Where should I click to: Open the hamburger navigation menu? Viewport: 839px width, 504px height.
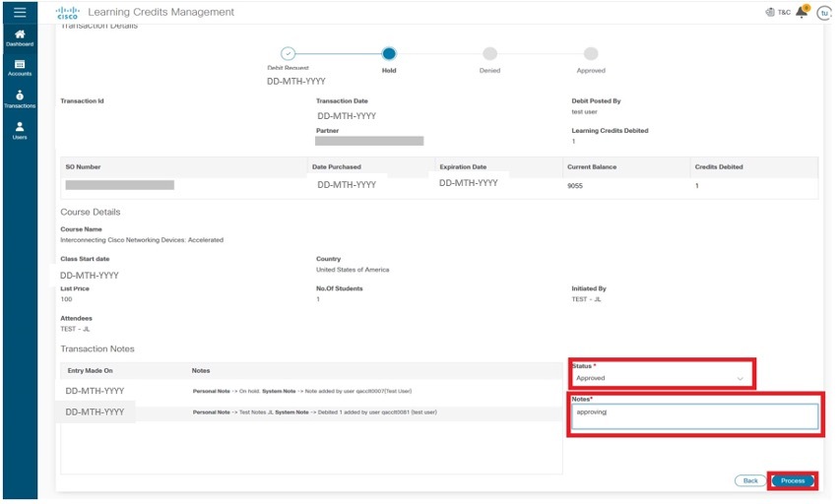coord(20,12)
